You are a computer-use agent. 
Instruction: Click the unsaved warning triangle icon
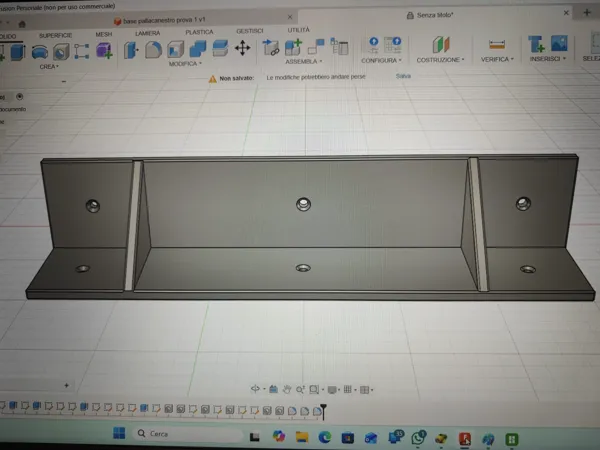pyautogui.click(x=213, y=79)
